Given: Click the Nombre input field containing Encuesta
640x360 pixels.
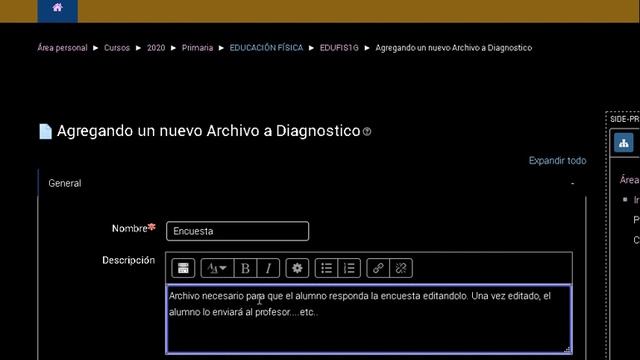Looking at the screenshot, I should (x=238, y=231).
